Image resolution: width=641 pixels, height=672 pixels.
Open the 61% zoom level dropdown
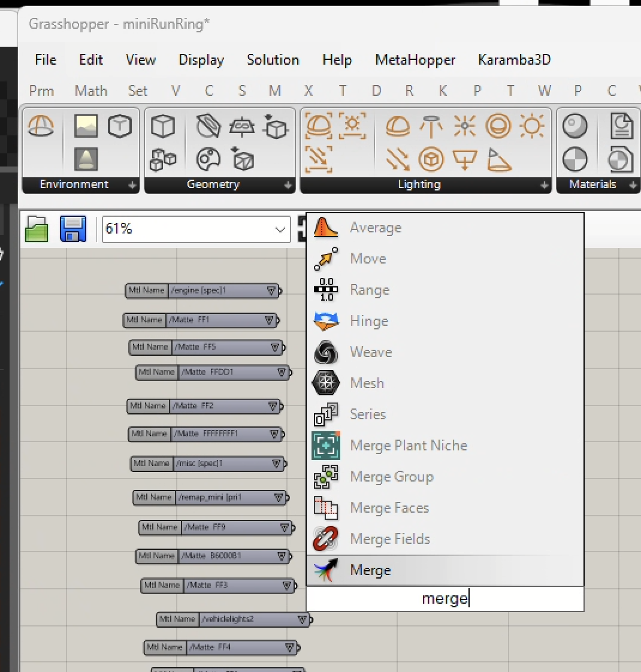click(x=280, y=229)
